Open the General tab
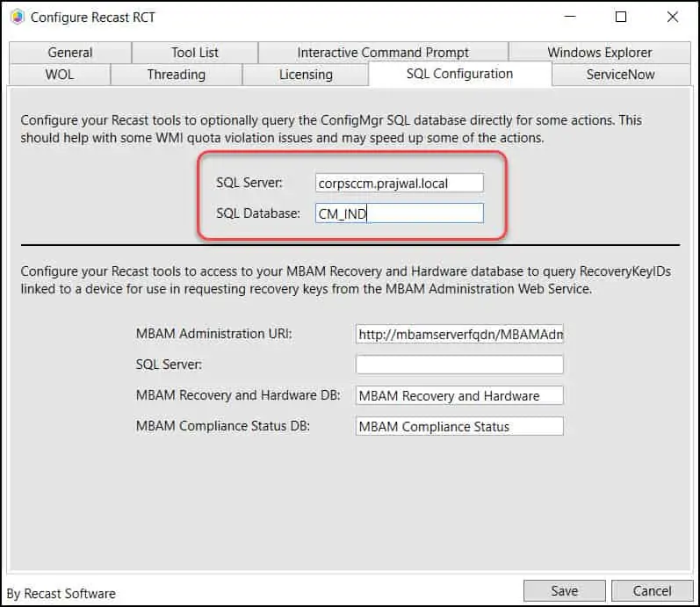Viewport: 700px width, 607px height. coord(70,53)
